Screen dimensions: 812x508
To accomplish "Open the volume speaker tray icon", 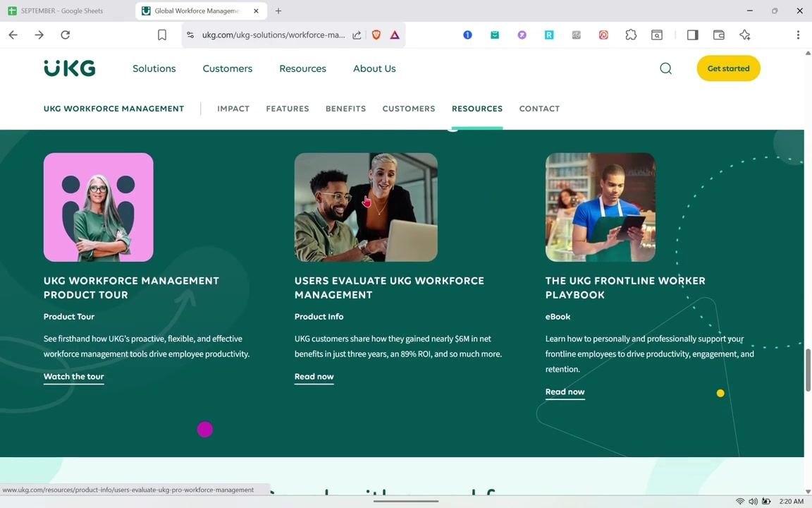I will [753, 501].
